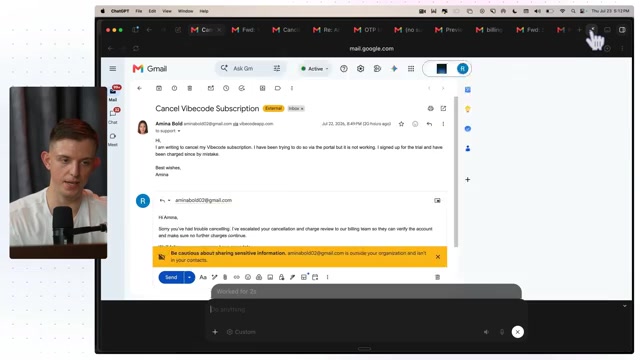Open Contacts in side panel
The height and width of the screenshot is (360, 640).
click(468, 148)
